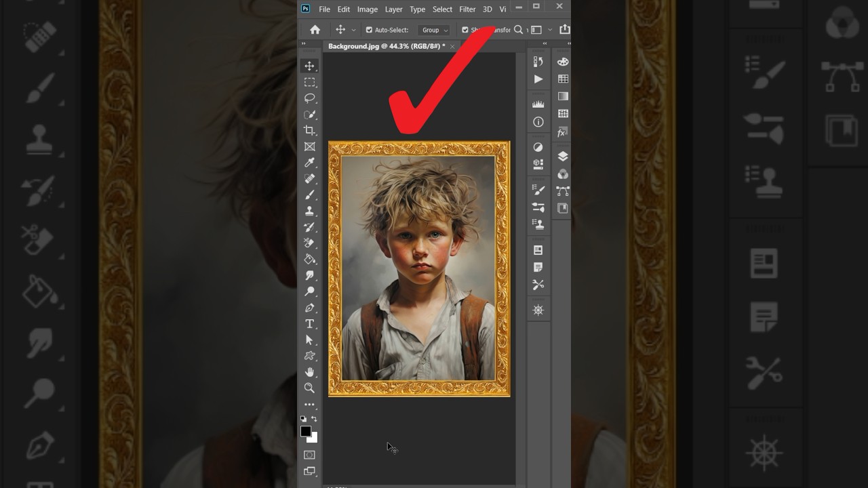Open the Swatches panel grid icon
Image resolution: width=868 pixels, height=488 pixels.
click(x=563, y=79)
